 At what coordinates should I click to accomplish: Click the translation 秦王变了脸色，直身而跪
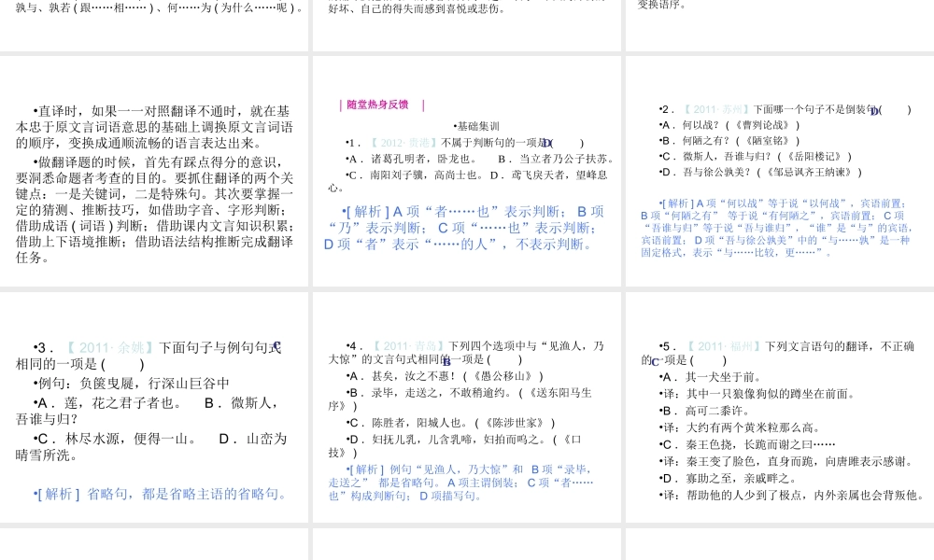787,461
